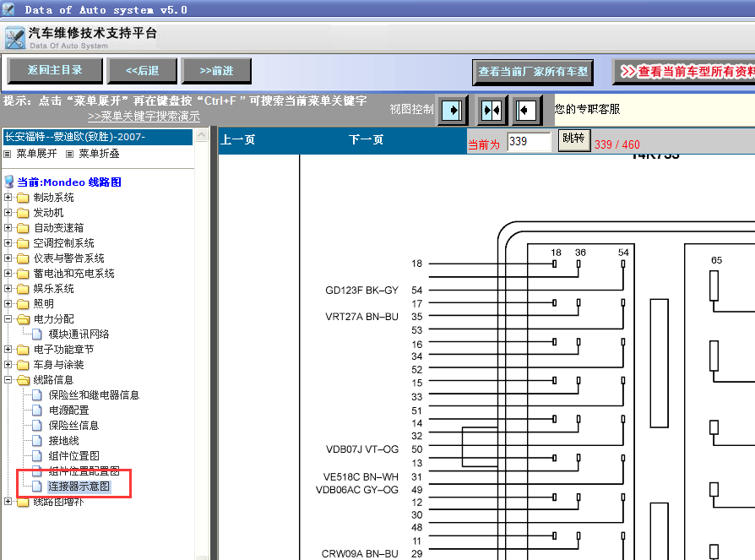The image size is (755, 560).
Task: Collapse the 电力分配 tree node
Action: click(x=8, y=318)
